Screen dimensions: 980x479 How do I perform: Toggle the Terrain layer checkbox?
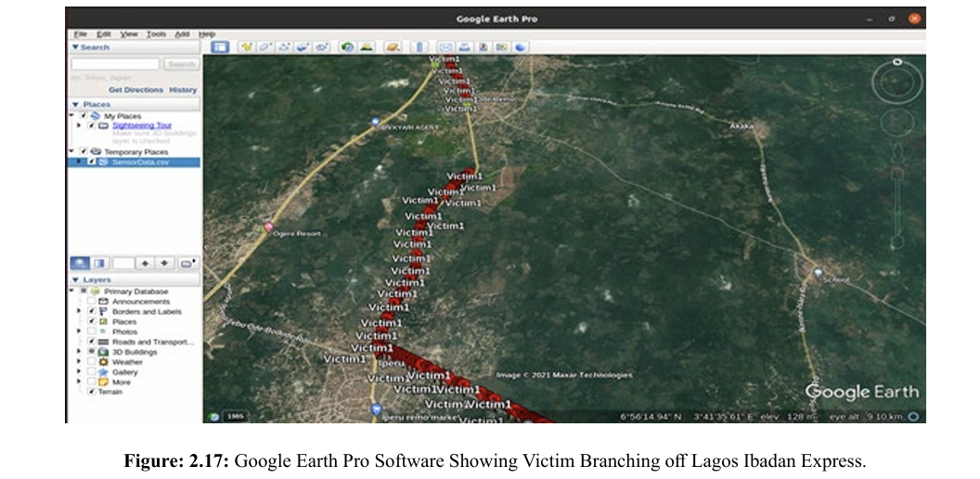91,392
